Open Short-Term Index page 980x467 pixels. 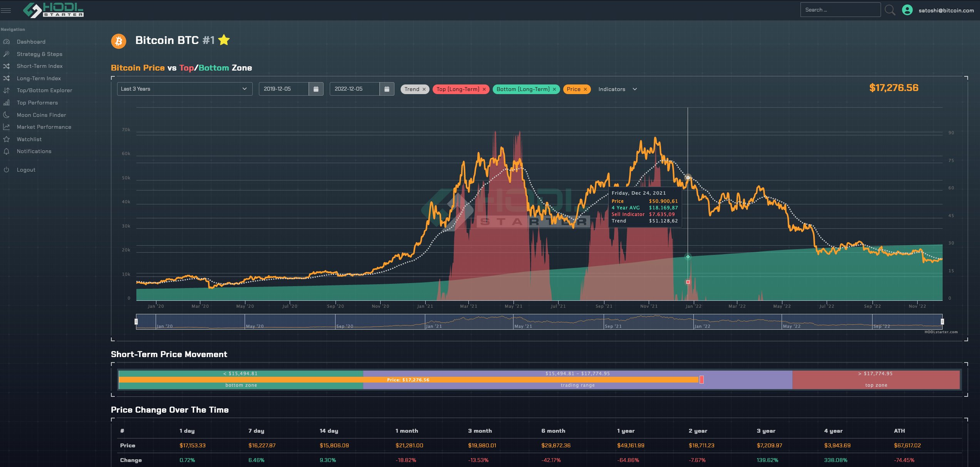click(x=40, y=66)
